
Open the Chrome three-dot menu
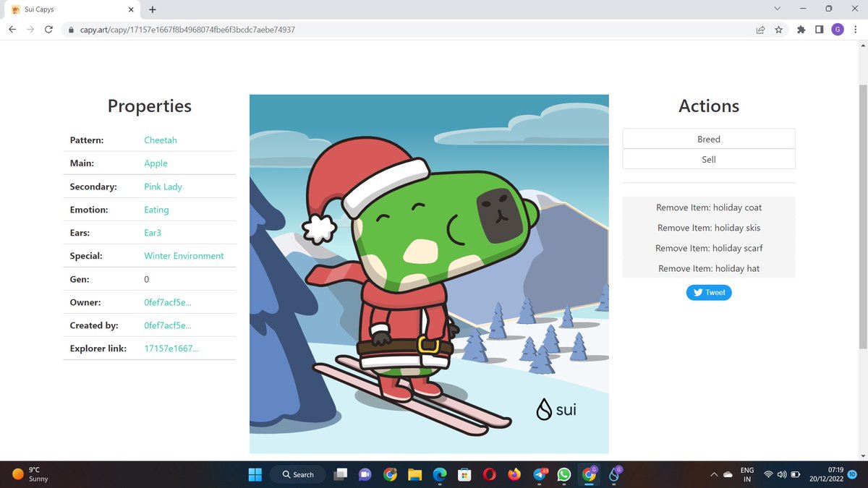pos(856,30)
